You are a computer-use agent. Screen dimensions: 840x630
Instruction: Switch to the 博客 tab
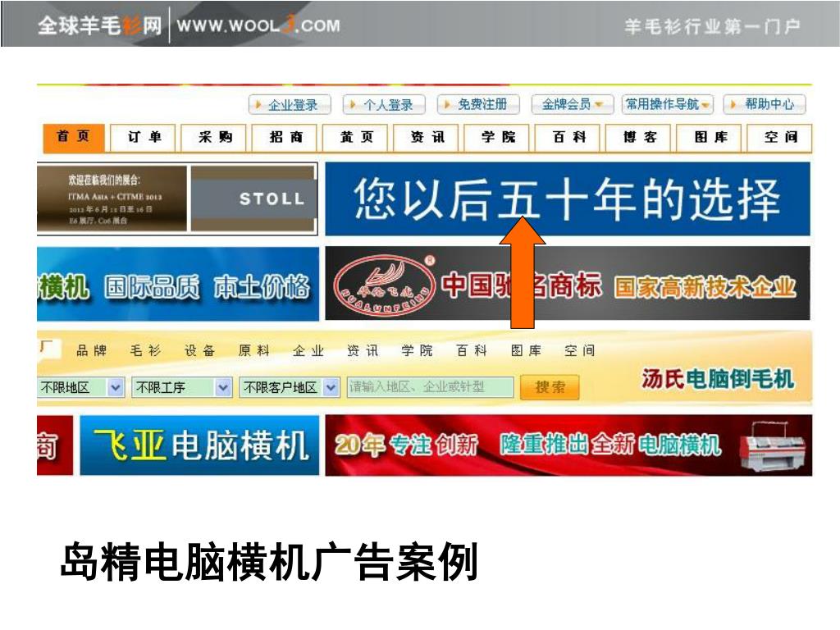pyautogui.click(x=638, y=138)
